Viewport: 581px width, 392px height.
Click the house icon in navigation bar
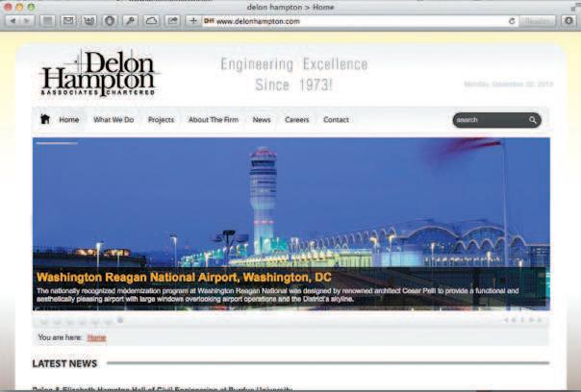45,119
